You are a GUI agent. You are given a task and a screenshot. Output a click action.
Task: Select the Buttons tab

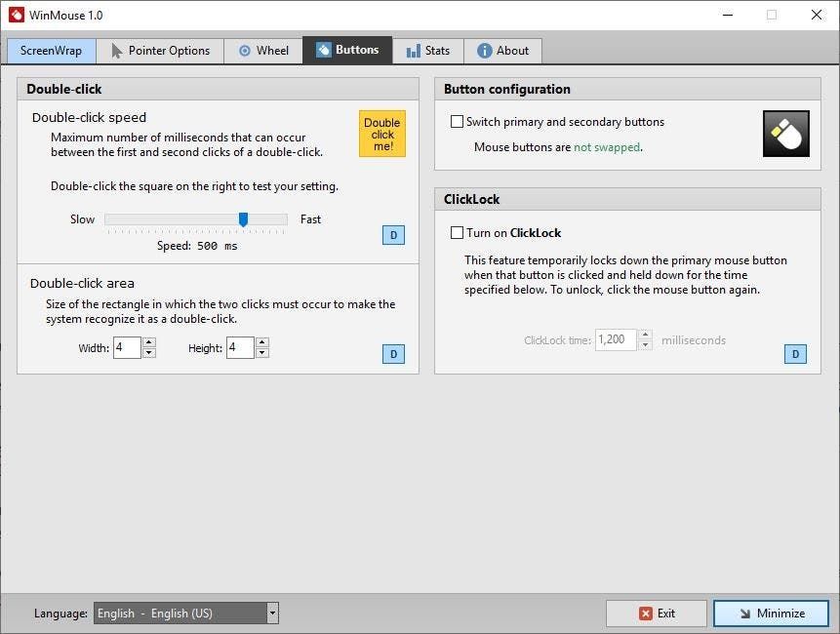point(347,51)
